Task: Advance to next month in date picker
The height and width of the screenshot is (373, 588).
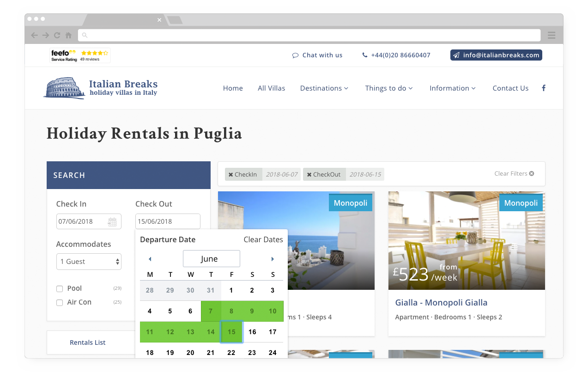Action: [x=273, y=259]
